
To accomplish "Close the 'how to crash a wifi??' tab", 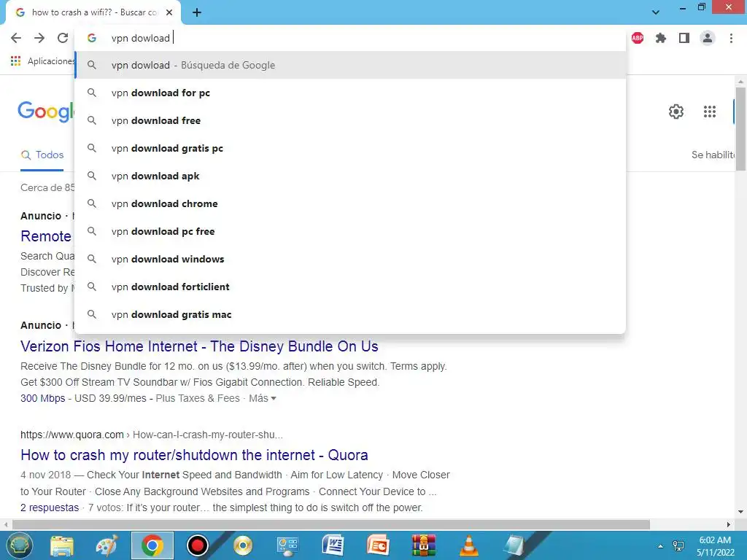I will tap(169, 12).
